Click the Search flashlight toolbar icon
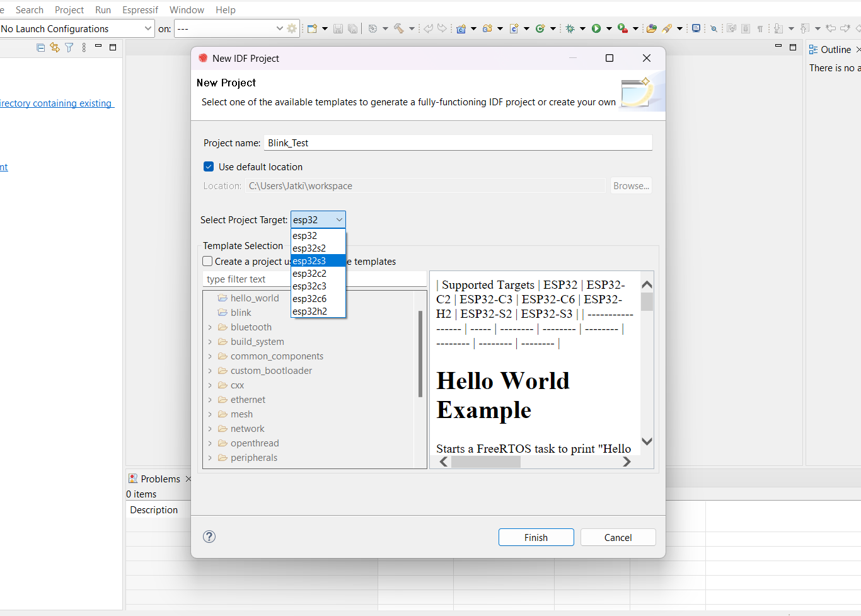Screen dimensions: 861x616 [x=667, y=28]
